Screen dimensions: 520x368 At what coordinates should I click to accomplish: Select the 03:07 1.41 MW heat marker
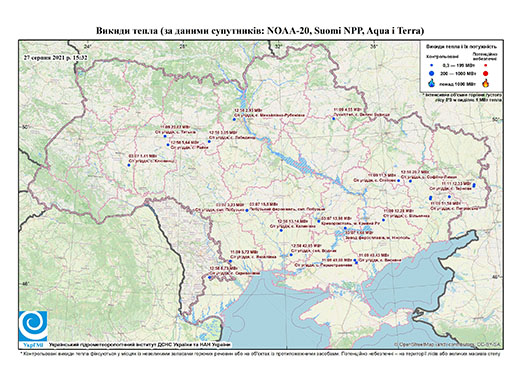pyautogui.click(x=129, y=165)
